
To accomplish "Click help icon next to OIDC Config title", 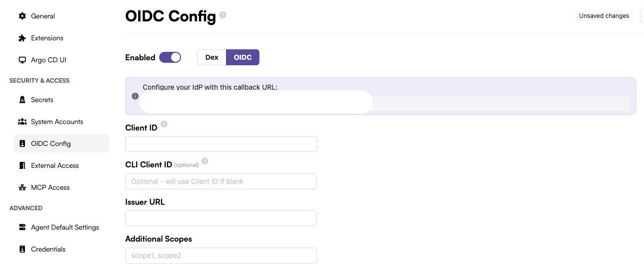I will pyautogui.click(x=223, y=15).
